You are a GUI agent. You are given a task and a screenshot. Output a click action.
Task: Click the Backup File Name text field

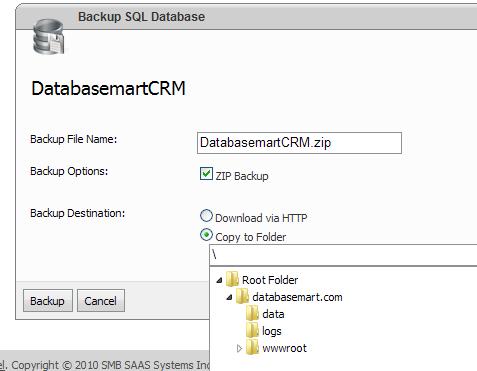[299, 143]
